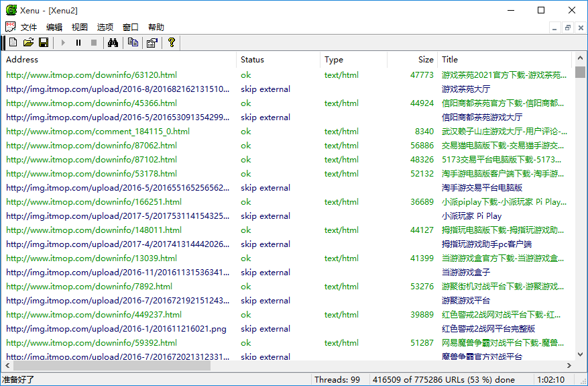This screenshot has width=588, height=386.
Task: Click the vertical scrollbar down arrow
Action: (580, 354)
